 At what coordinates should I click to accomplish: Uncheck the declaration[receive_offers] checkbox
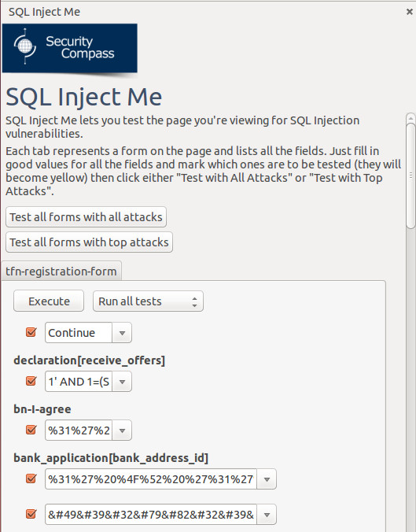coord(31,381)
